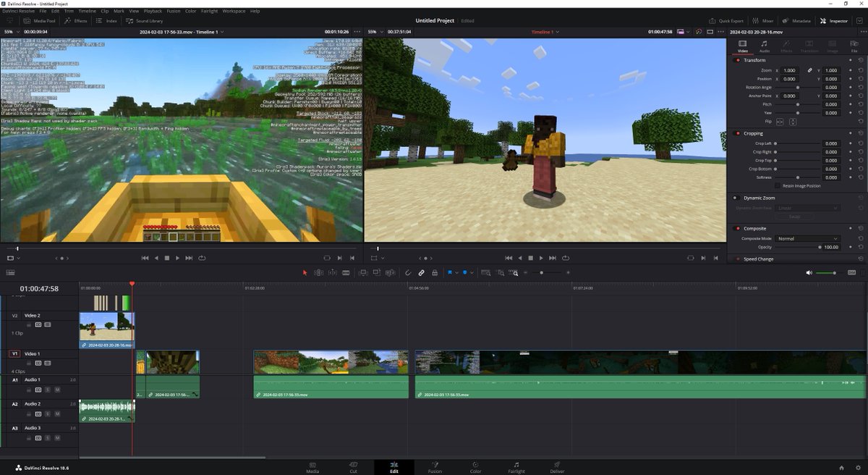This screenshot has width=868, height=475.
Task: Switch to the Fusion page
Action: tap(435, 467)
